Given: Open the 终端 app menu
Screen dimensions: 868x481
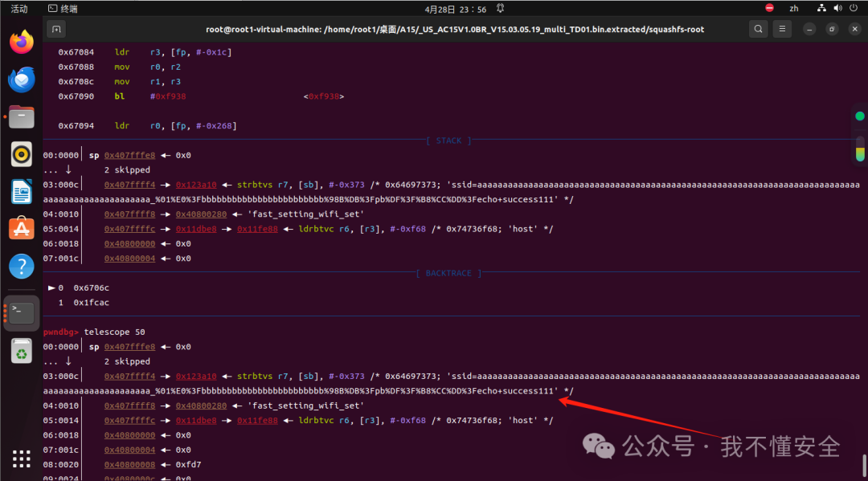Looking at the screenshot, I should tap(63, 8).
